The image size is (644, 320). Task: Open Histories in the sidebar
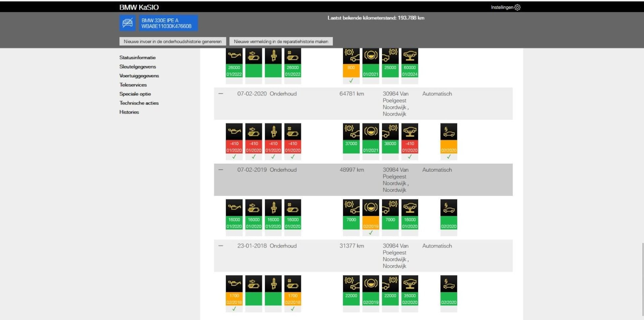pyautogui.click(x=129, y=112)
